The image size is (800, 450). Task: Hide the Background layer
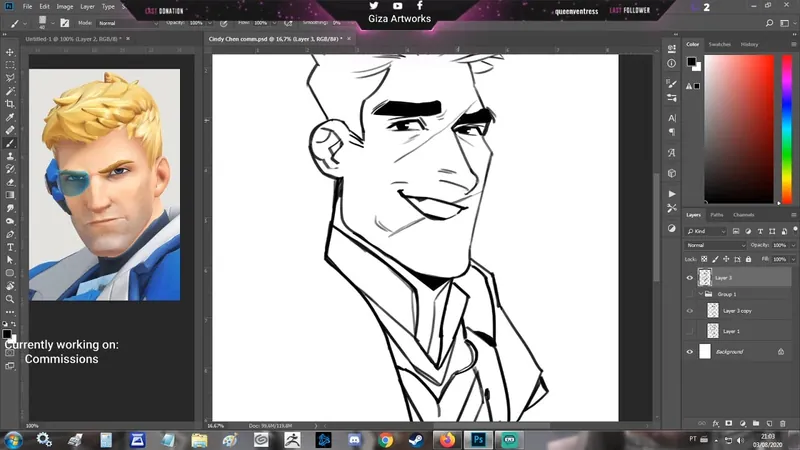(x=690, y=352)
